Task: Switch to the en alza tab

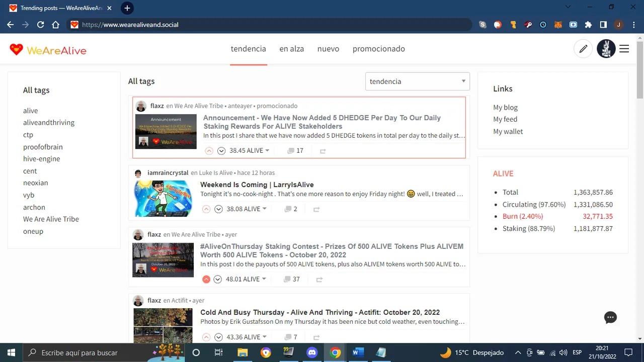Action: (x=292, y=49)
